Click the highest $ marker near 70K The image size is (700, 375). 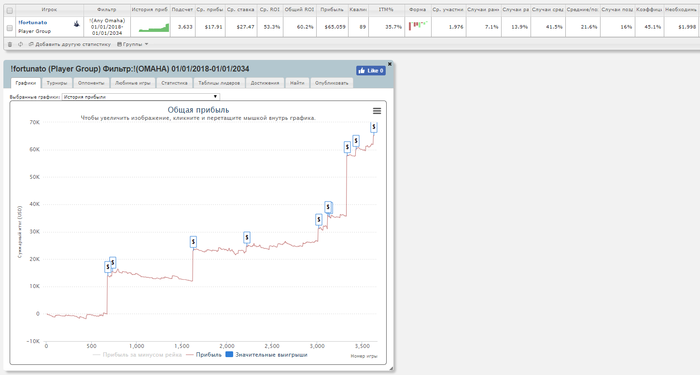pos(374,127)
